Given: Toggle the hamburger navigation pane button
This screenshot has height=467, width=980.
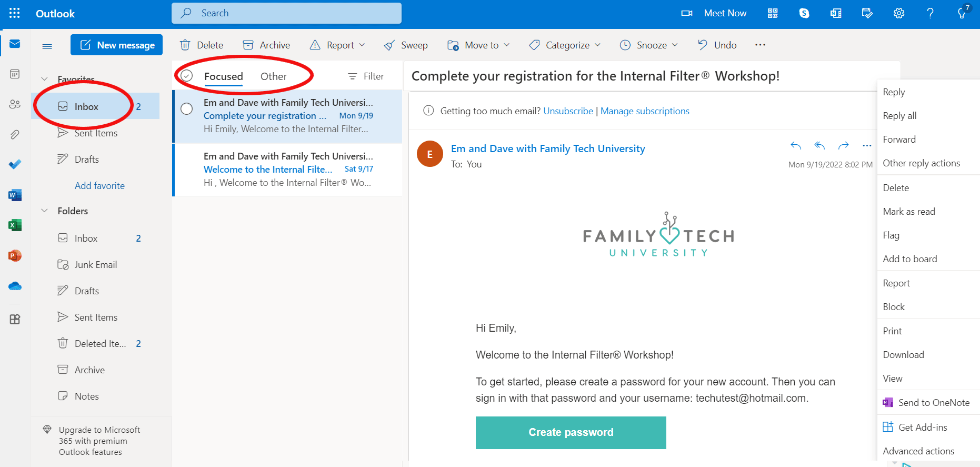Looking at the screenshot, I should (47, 46).
